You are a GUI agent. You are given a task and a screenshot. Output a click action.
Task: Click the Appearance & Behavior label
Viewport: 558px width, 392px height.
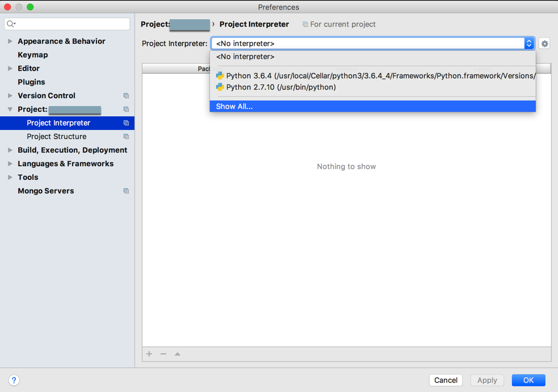tap(62, 41)
